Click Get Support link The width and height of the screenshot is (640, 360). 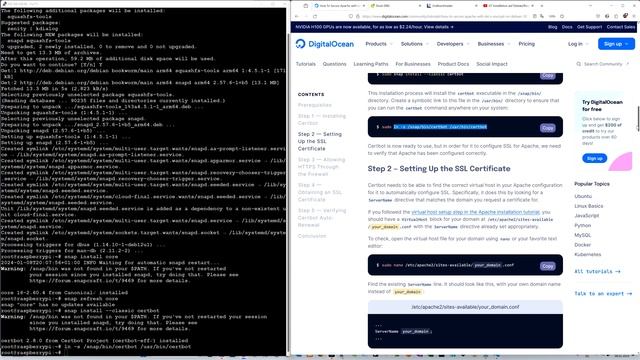pos(589,27)
